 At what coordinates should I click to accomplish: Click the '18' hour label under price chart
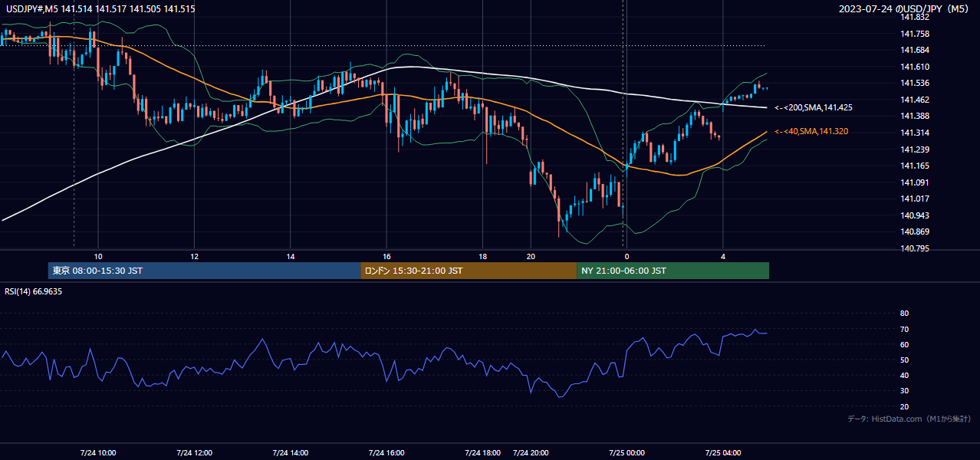[x=483, y=256]
